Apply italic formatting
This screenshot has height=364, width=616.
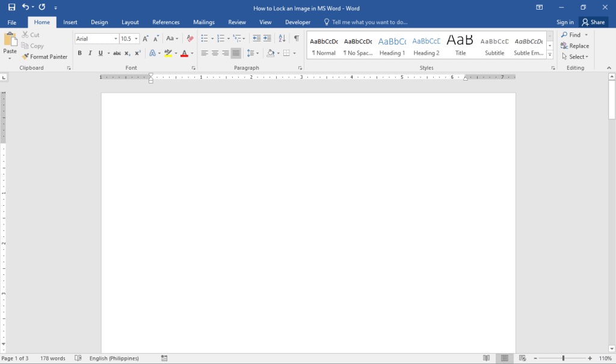tap(90, 53)
